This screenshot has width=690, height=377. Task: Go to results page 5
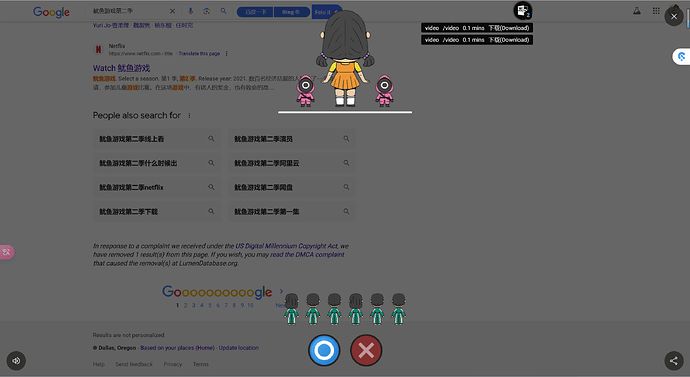click(209, 305)
